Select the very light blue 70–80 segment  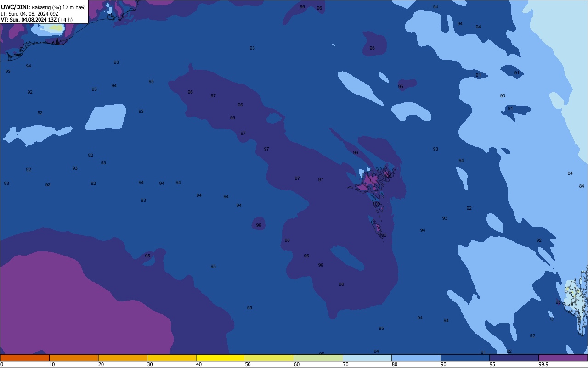click(367, 357)
